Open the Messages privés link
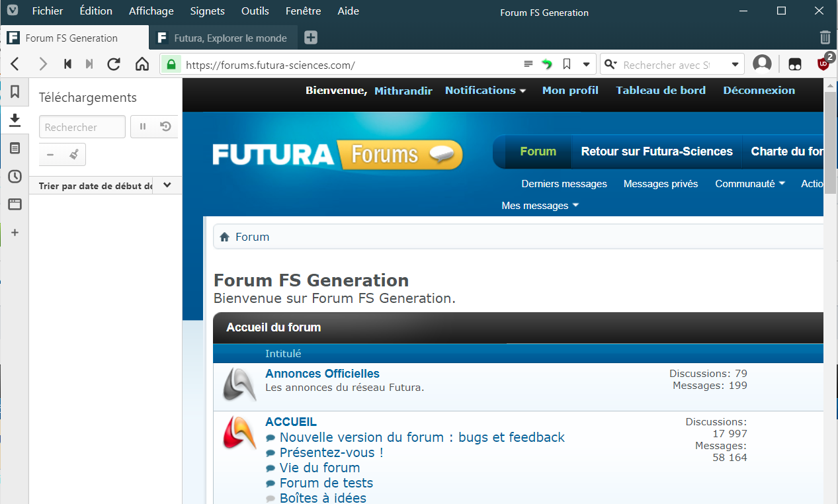 [x=661, y=184]
